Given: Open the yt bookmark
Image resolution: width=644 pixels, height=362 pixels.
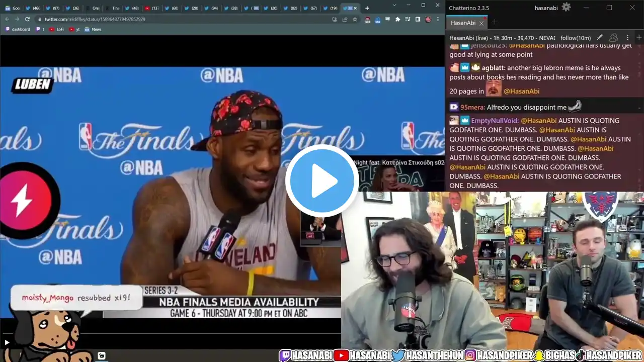Looking at the screenshot, I should click(x=74, y=29).
